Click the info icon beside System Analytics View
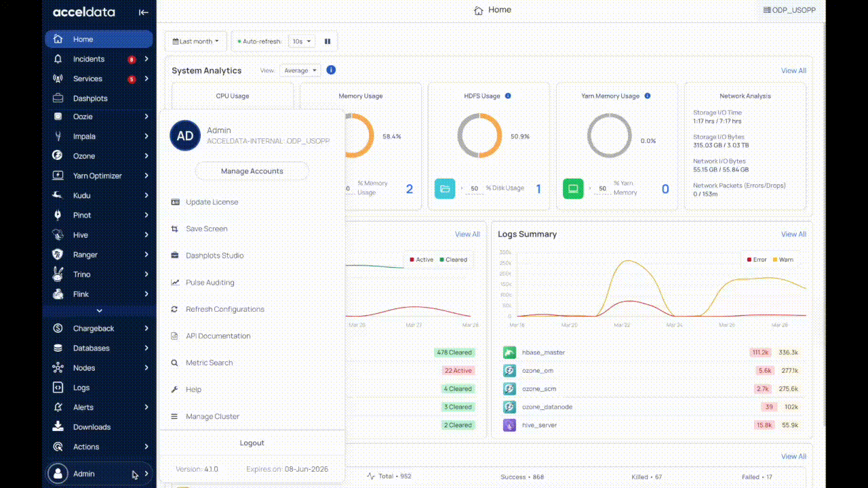868x488 pixels. 331,70
